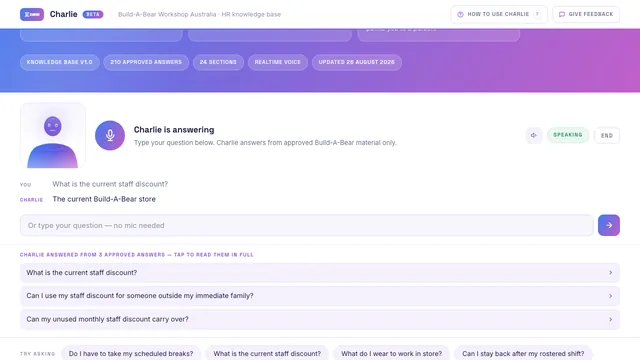Mute Charlie's voice with speaker icon

(533, 135)
